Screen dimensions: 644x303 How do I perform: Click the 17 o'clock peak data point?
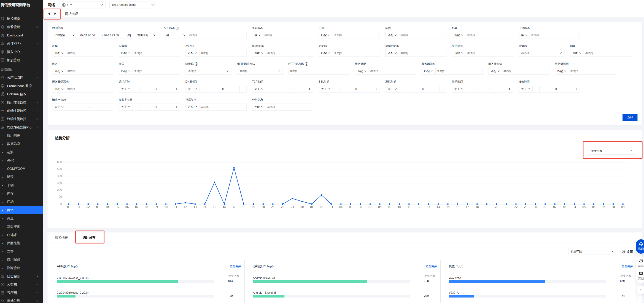[x=234, y=168]
